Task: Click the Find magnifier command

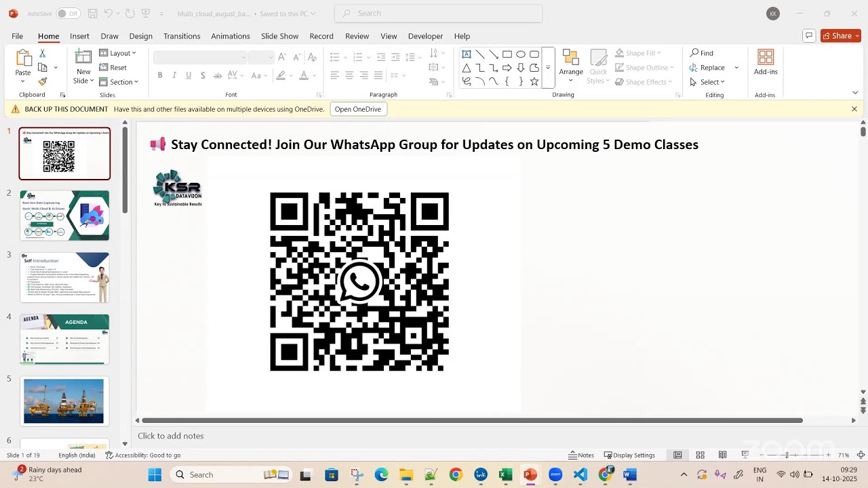Action: click(701, 53)
